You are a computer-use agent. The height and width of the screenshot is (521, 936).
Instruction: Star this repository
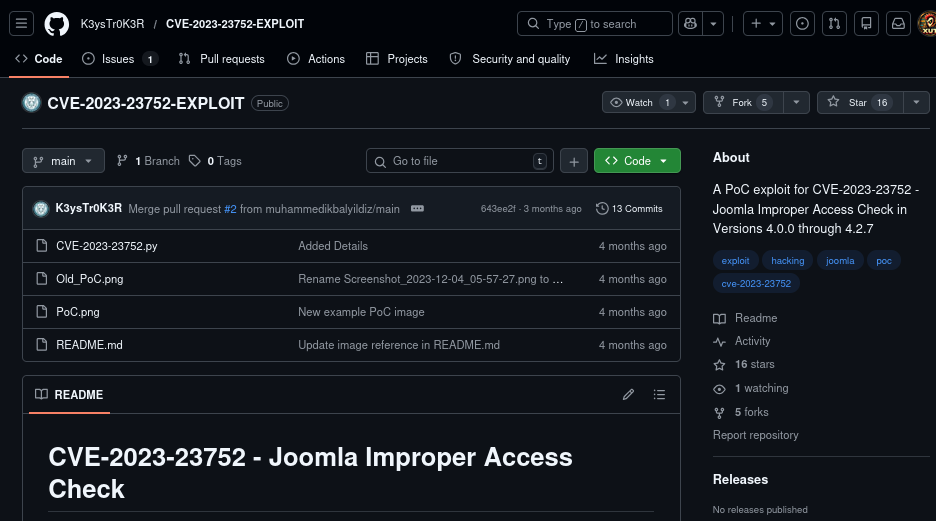tap(858, 103)
